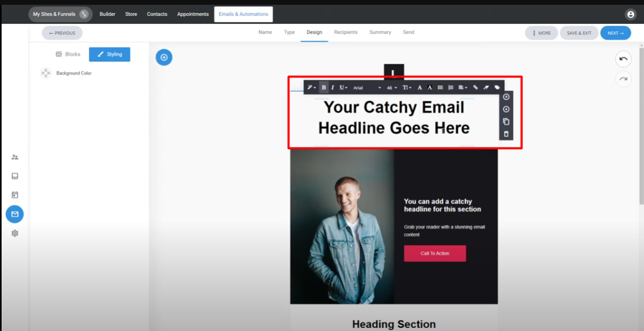Add a new block with the plus circle
This screenshot has width=644, height=331.
click(x=164, y=57)
